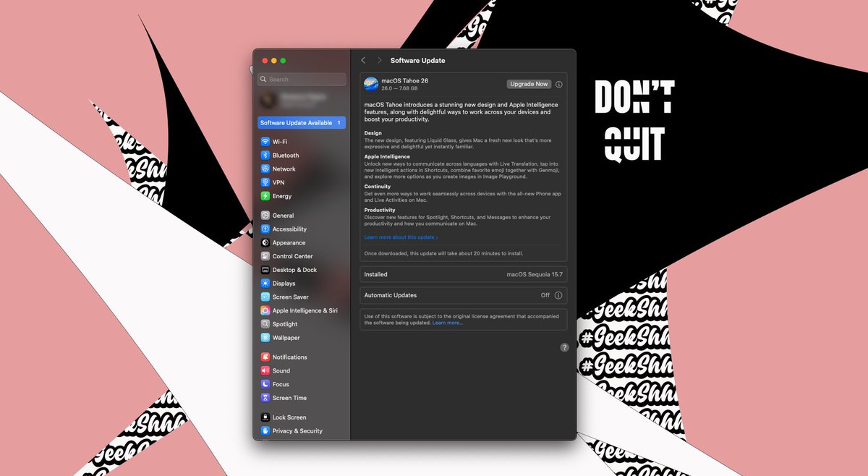This screenshot has width=868, height=476.
Task: Click the Upgrade Now button
Action: [529, 84]
